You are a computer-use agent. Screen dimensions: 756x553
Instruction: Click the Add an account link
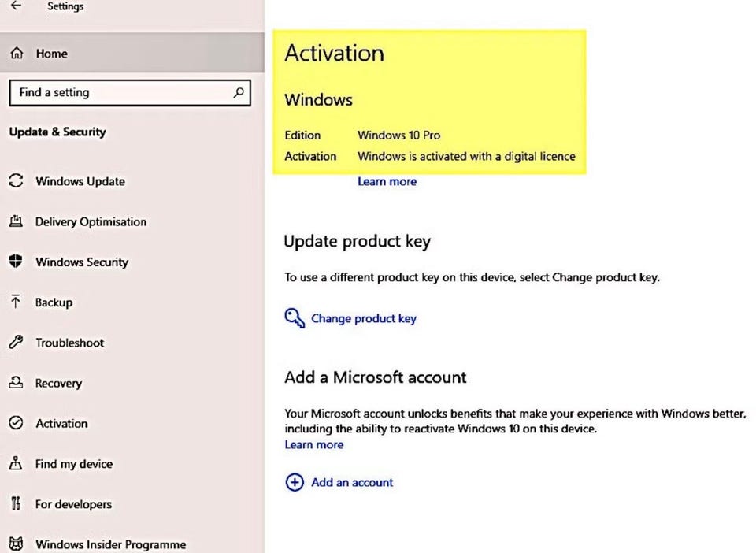(x=352, y=482)
